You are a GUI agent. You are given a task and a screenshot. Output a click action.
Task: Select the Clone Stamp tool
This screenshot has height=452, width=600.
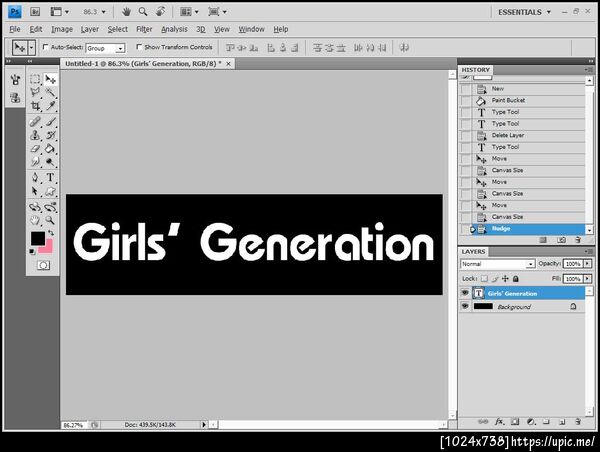pos(35,135)
